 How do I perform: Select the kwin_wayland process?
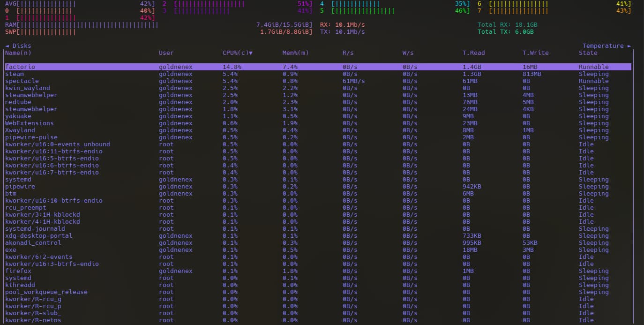point(27,88)
